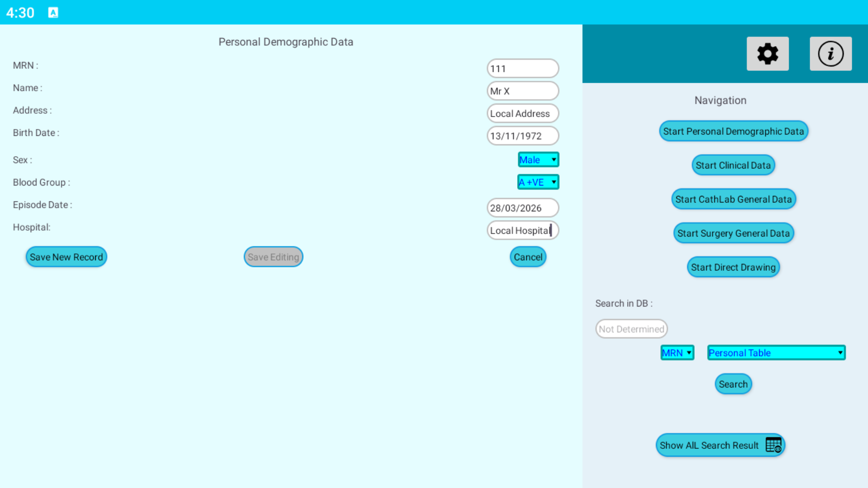Select Start Surgery General Data
The image size is (868, 488).
click(x=733, y=233)
